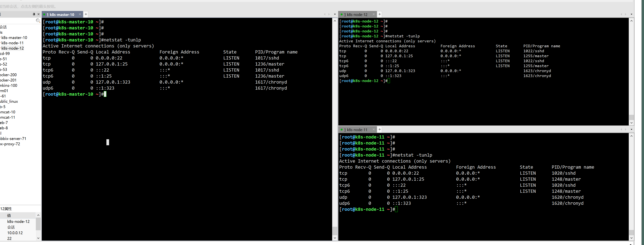Open tab list dropdown in k8s-master-10 pane

(335, 14)
